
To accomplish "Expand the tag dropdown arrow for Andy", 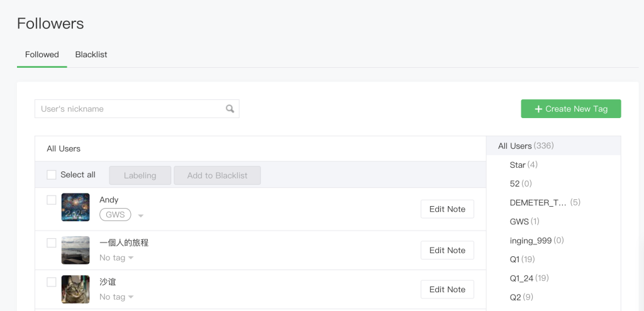I will (x=141, y=216).
